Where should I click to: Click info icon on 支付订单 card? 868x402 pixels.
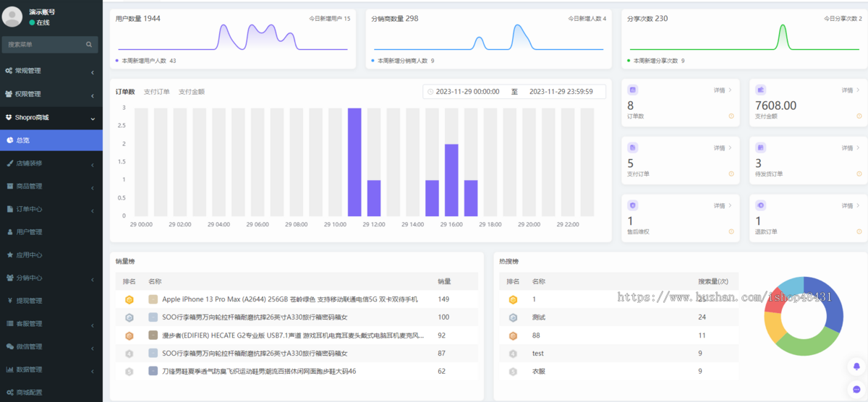(x=731, y=174)
